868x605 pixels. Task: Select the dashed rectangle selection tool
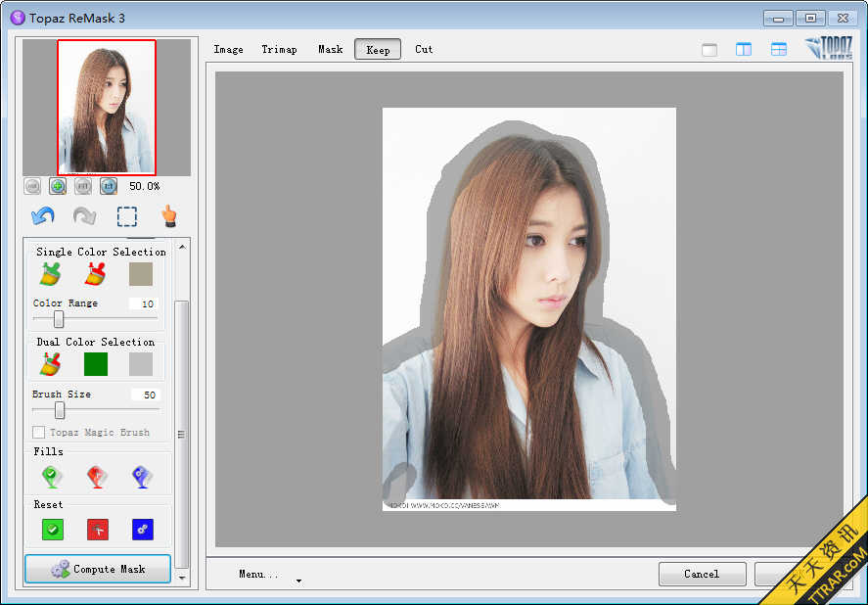[127, 216]
